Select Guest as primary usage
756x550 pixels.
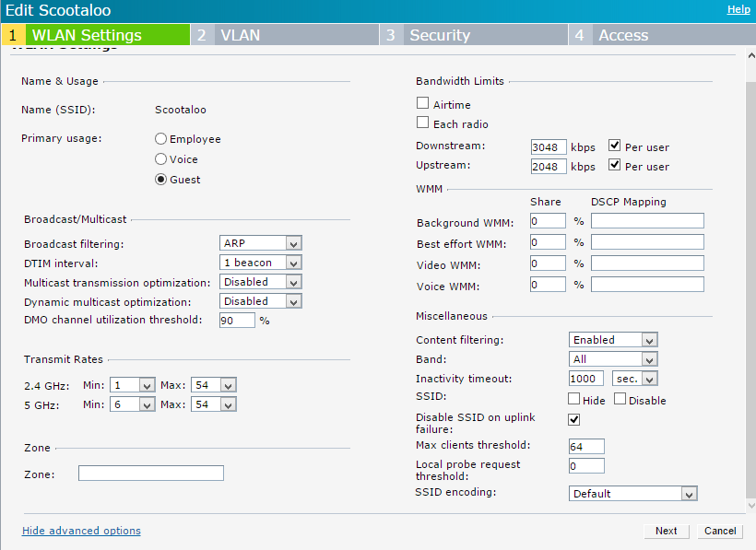point(160,180)
